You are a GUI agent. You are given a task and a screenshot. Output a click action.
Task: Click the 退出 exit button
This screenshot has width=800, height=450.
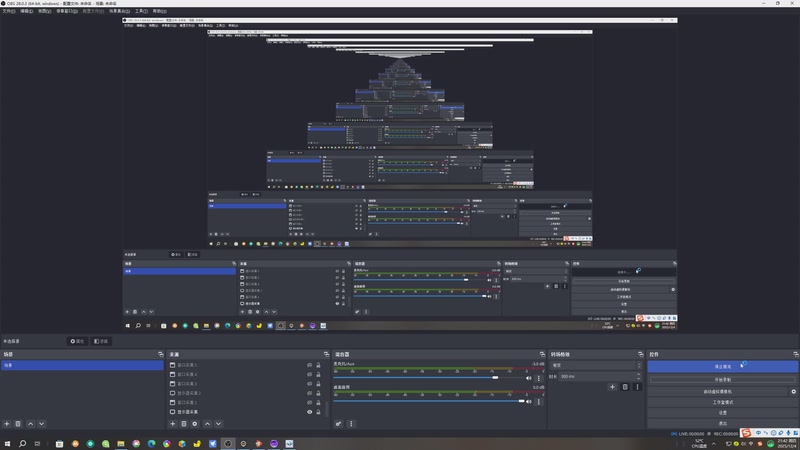click(x=722, y=423)
